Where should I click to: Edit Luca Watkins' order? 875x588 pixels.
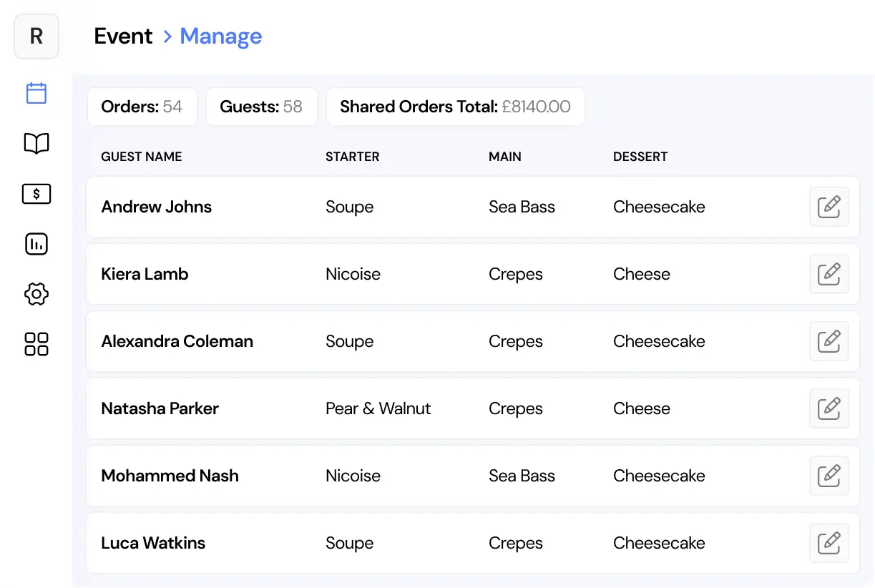point(828,543)
